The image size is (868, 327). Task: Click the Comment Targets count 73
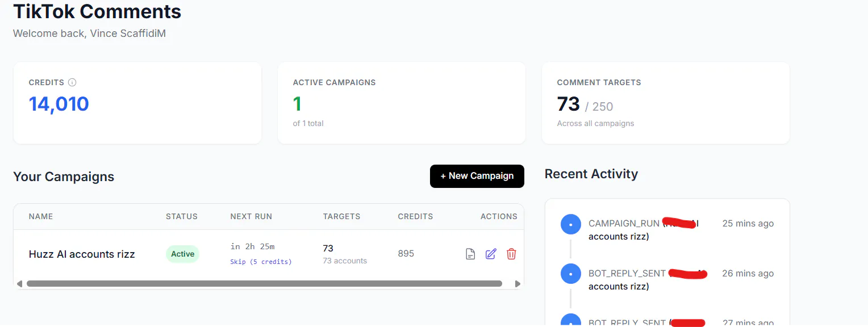(x=569, y=104)
